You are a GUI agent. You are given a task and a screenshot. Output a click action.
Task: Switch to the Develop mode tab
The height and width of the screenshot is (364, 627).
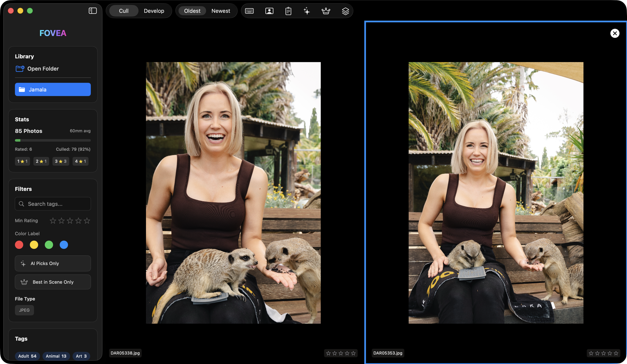pyautogui.click(x=154, y=11)
